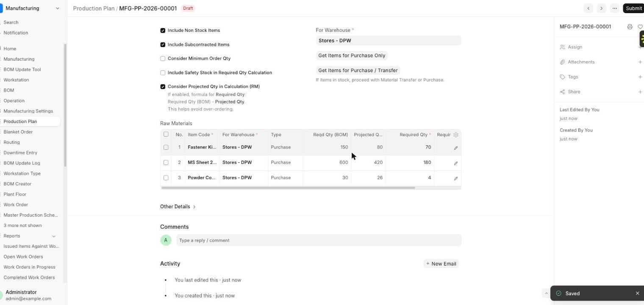Open the print icon beside document name
This screenshot has height=305, width=644.
tap(630, 27)
